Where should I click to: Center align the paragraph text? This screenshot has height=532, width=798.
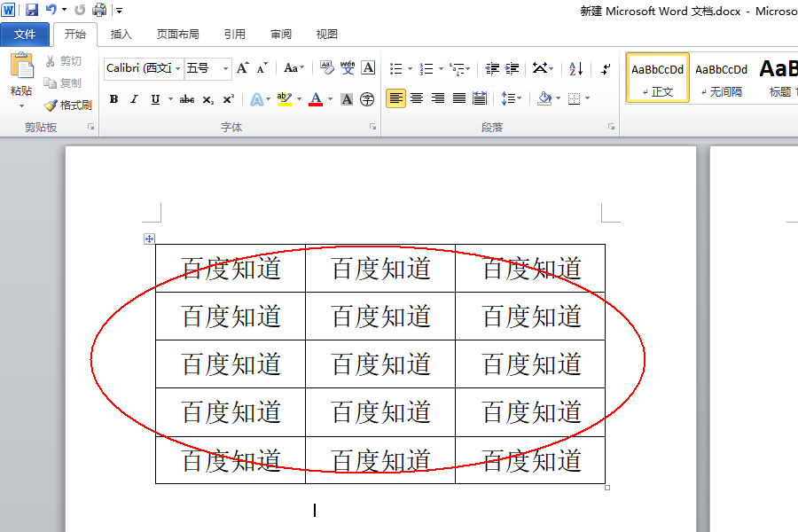click(416, 98)
